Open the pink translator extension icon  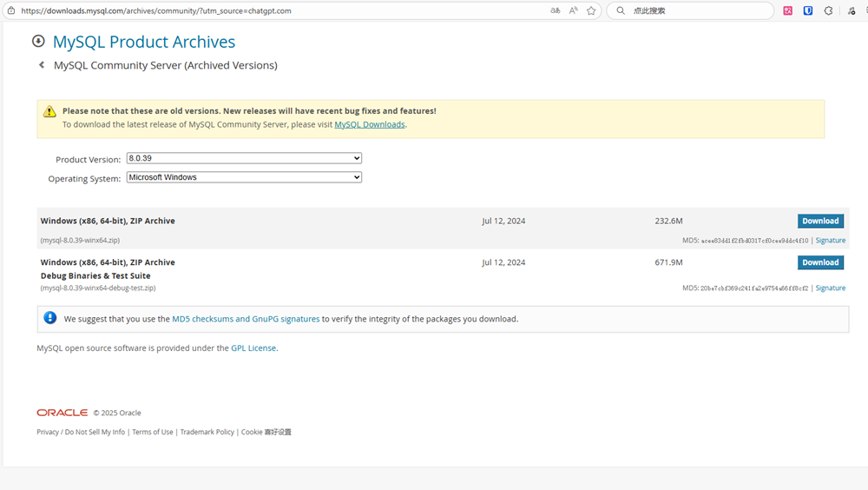tap(788, 10)
